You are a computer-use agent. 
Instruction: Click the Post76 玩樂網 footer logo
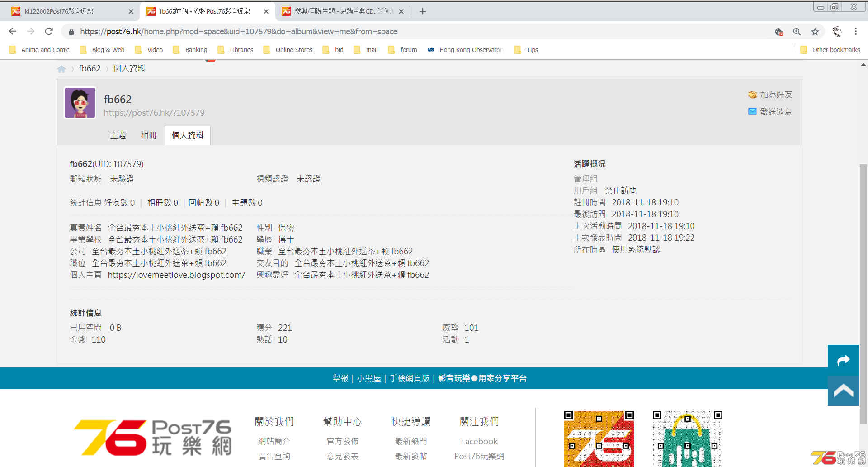tap(153, 438)
